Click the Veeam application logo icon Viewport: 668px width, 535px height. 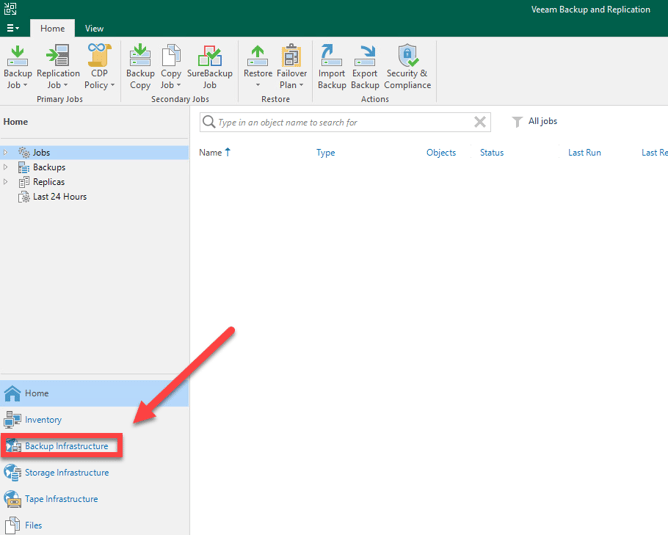click(x=10, y=9)
